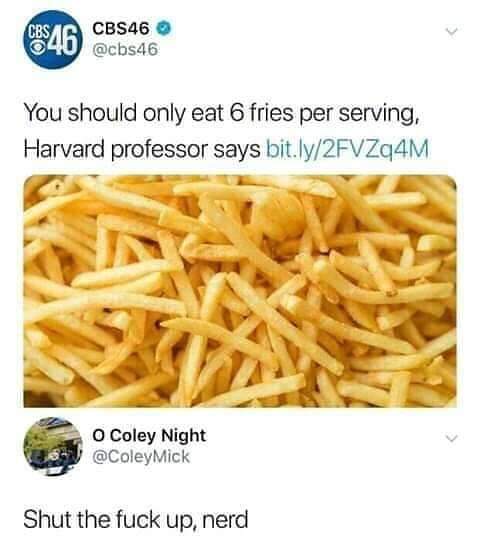Click the O Coley Night display name
This screenshot has height=551, width=480.
[x=149, y=436]
